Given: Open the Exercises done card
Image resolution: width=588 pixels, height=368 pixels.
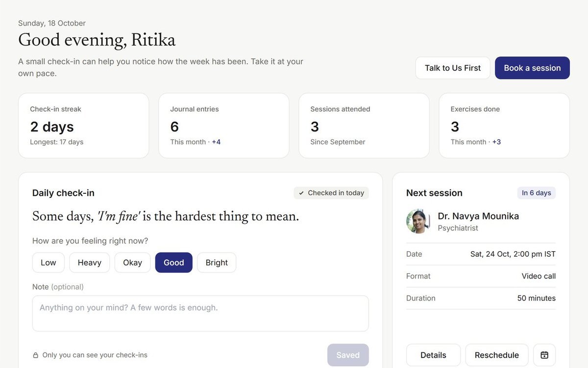Looking at the screenshot, I should click(x=504, y=126).
